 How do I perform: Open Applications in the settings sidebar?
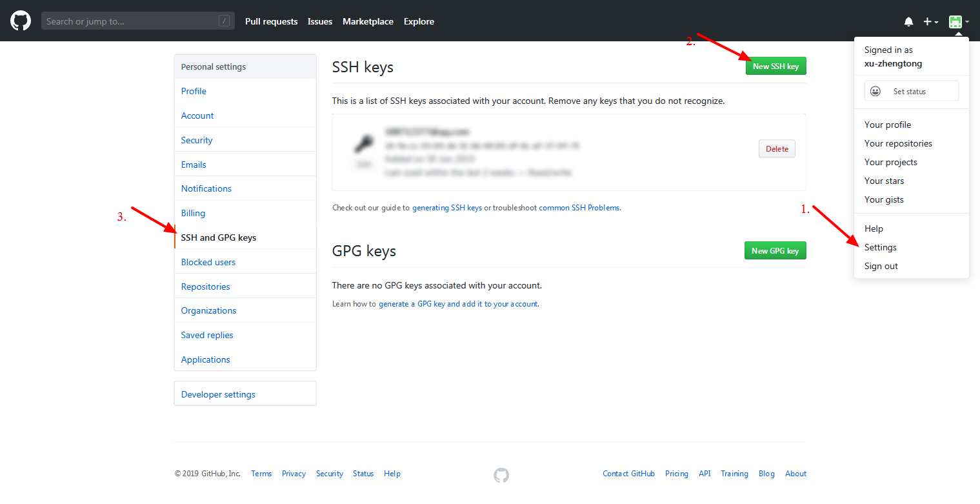click(x=245, y=359)
